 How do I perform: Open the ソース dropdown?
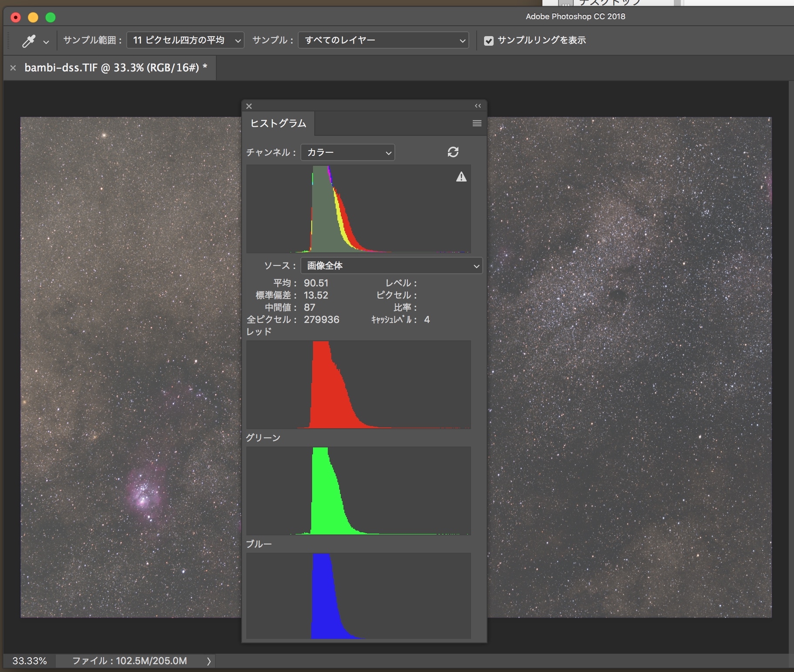[391, 265]
